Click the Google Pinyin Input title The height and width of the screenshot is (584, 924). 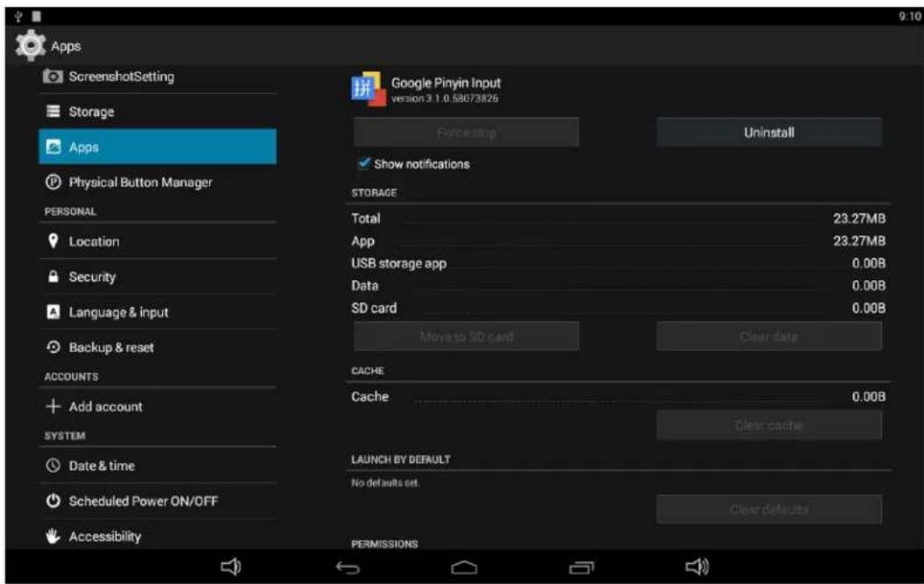(x=446, y=83)
